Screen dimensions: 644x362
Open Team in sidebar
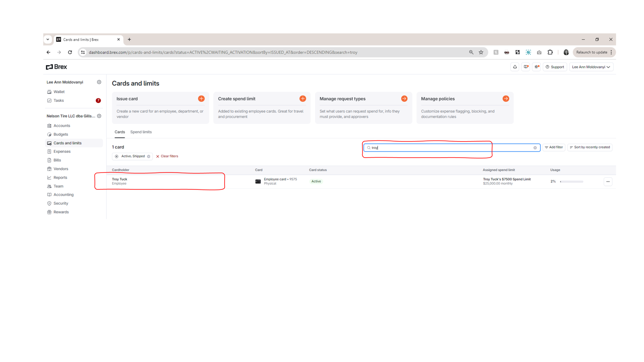pos(58,186)
